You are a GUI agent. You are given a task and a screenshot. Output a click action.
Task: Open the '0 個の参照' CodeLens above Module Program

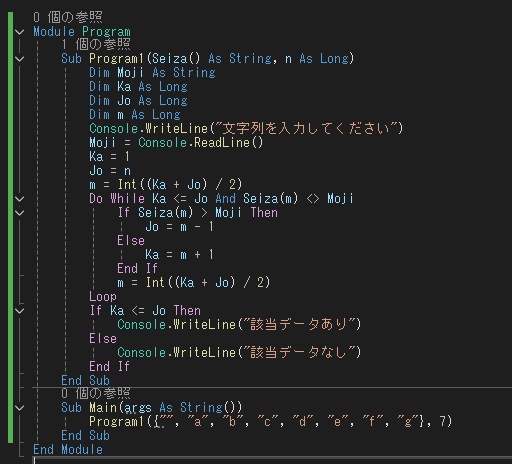pyautogui.click(x=68, y=17)
